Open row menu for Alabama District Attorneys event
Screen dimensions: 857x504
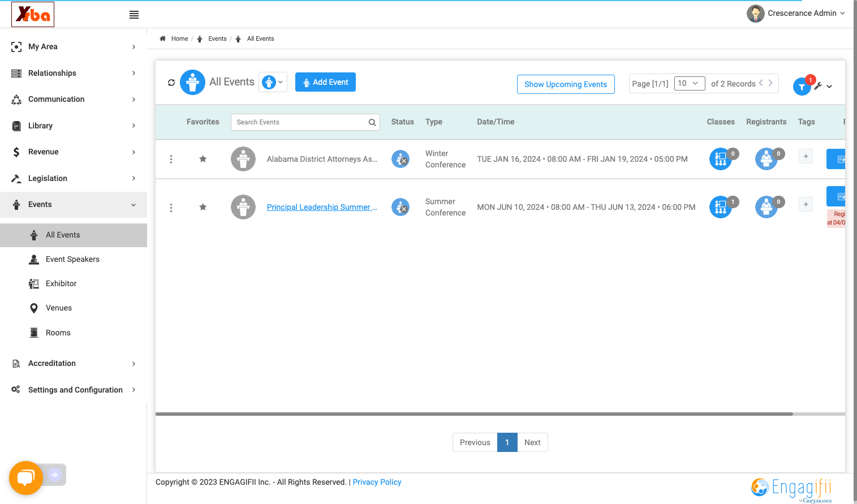pos(171,160)
